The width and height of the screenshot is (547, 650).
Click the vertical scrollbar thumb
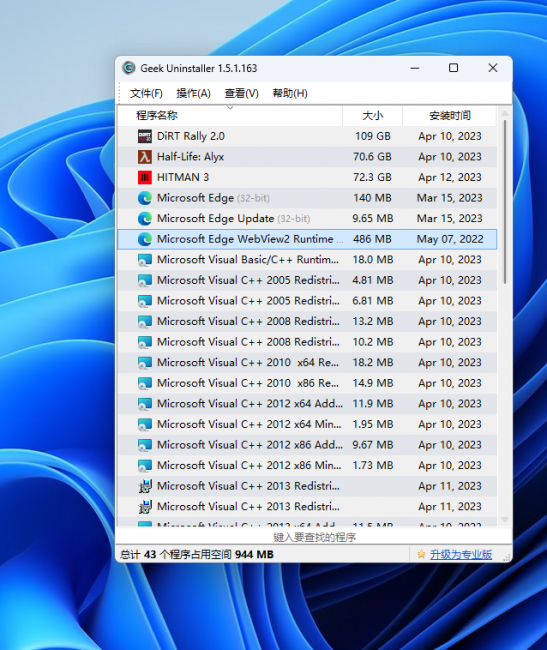504,202
